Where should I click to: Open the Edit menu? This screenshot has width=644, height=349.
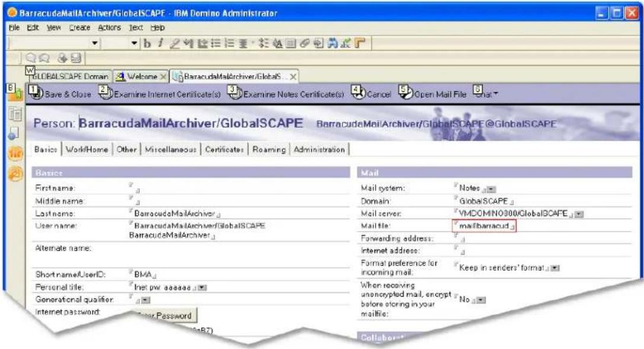[33, 27]
